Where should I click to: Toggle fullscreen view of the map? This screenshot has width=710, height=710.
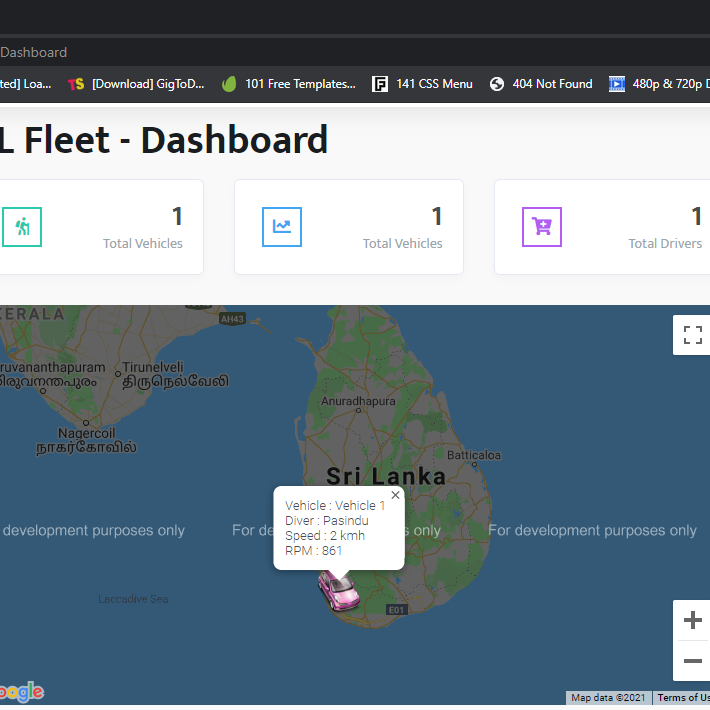(x=692, y=335)
